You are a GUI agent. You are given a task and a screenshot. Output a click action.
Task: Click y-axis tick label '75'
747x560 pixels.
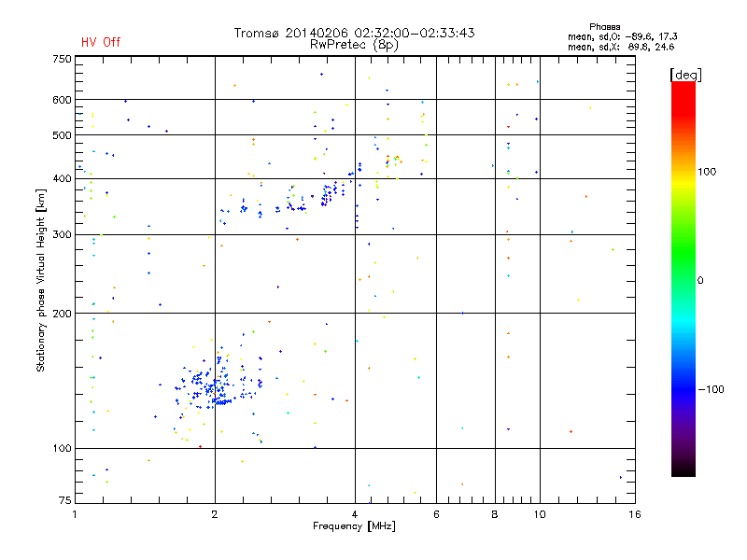[x=65, y=500]
